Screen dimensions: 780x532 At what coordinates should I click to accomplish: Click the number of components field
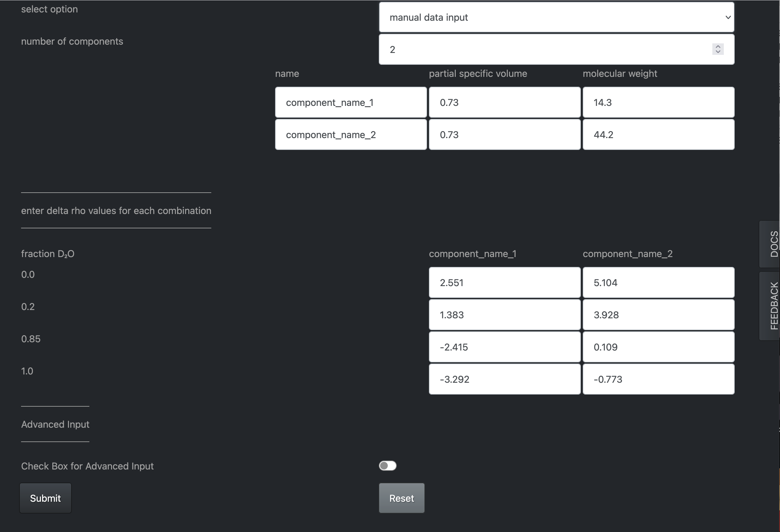click(557, 49)
